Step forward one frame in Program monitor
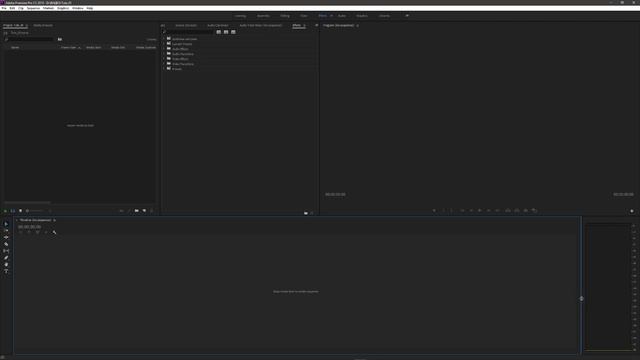640x360 pixels. [x=489, y=211]
